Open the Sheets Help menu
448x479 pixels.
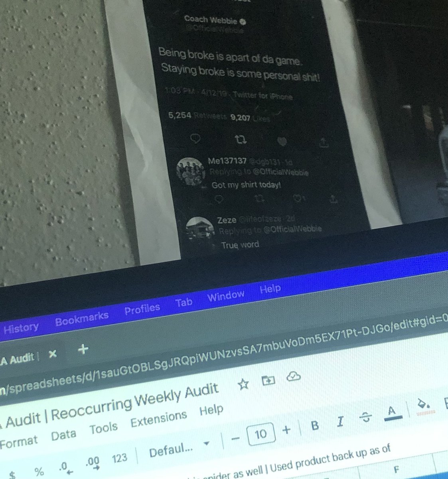[211, 410]
